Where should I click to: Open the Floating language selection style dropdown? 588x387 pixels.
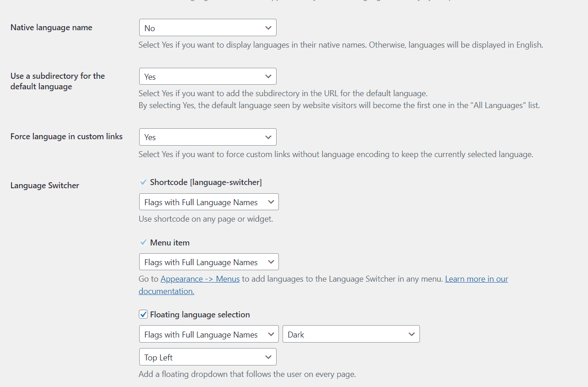[209, 334]
